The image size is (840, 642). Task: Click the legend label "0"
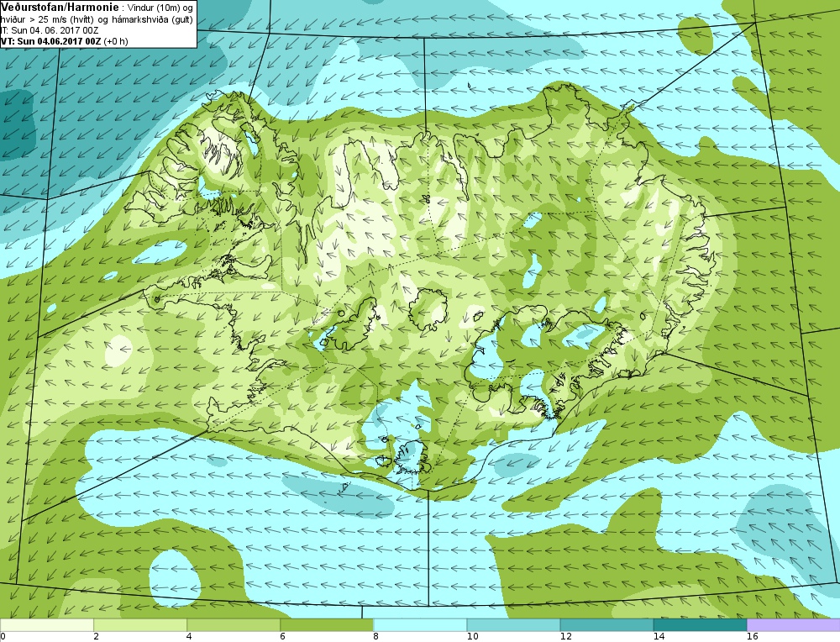3,637
